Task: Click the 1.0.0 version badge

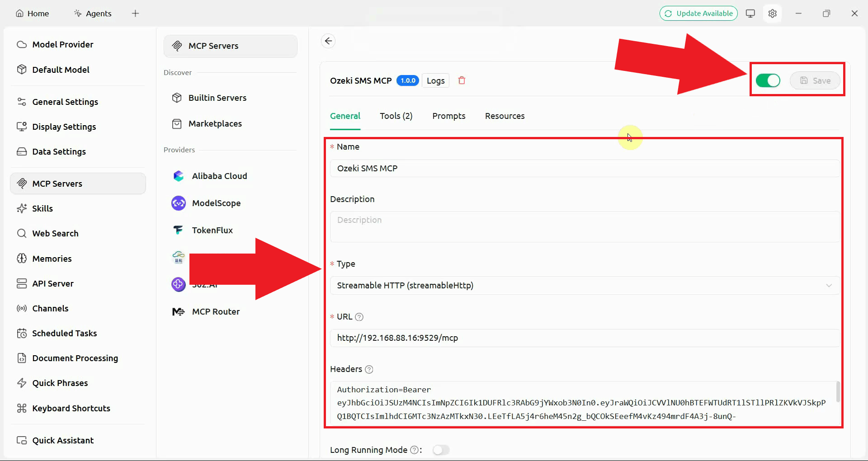Action: [408, 80]
